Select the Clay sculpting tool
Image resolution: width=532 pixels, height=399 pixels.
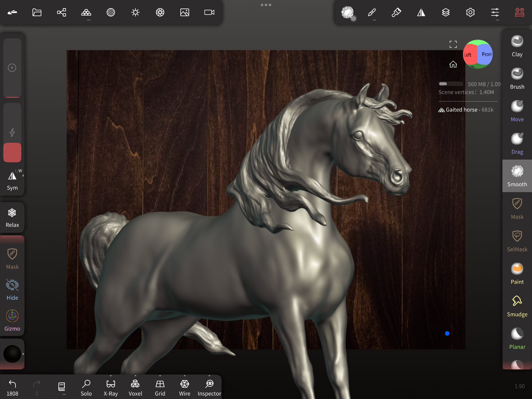point(517,46)
